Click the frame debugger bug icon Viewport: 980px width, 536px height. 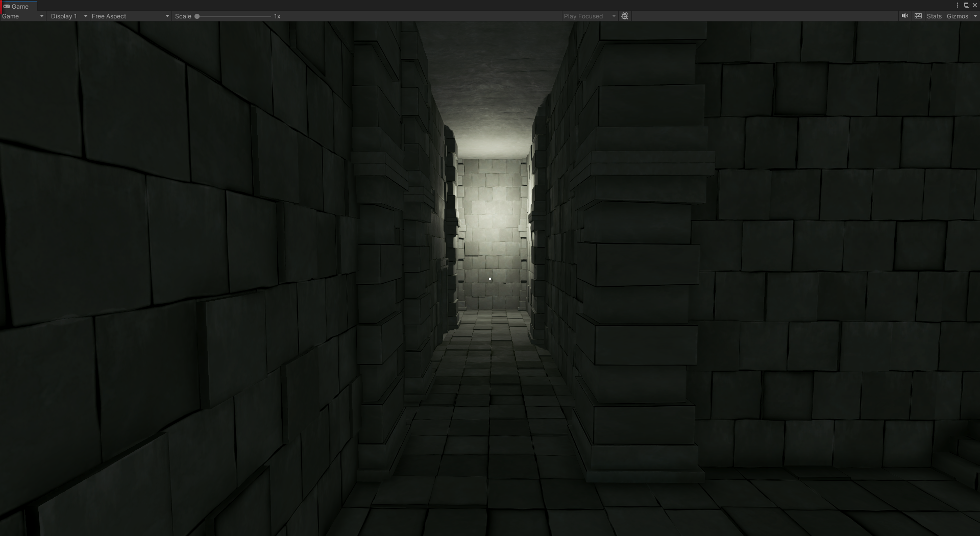pyautogui.click(x=625, y=16)
